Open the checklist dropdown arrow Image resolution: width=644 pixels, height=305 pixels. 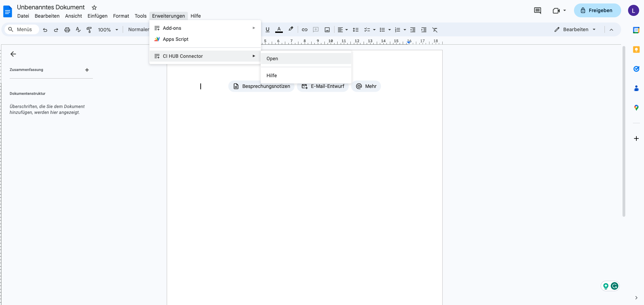374,30
